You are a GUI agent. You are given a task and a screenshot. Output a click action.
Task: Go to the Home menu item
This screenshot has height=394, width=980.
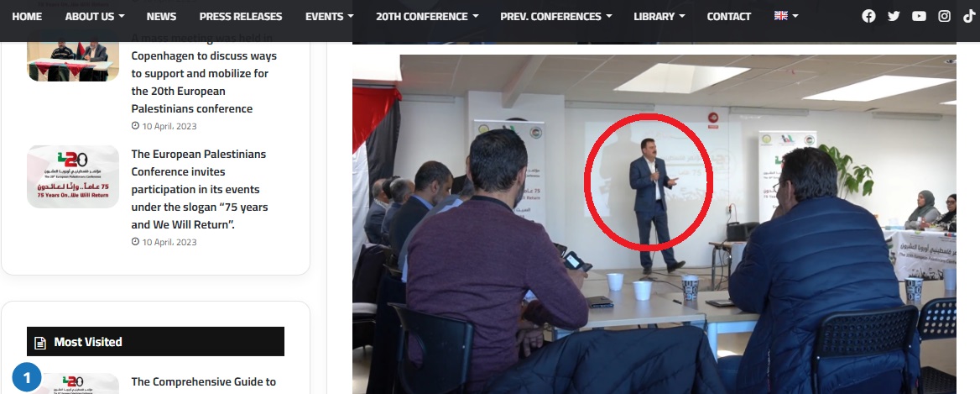[27, 16]
